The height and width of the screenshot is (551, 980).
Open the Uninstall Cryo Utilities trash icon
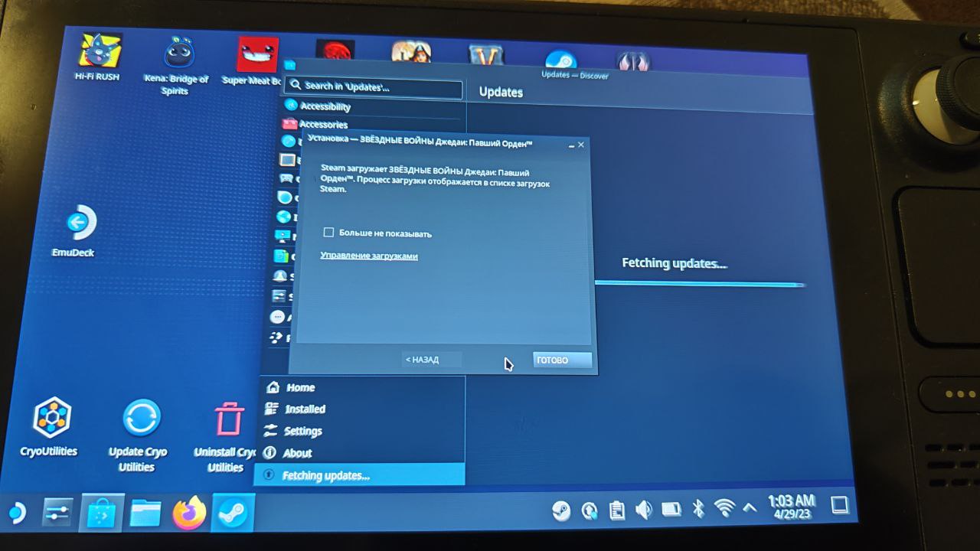(x=227, y=436)
